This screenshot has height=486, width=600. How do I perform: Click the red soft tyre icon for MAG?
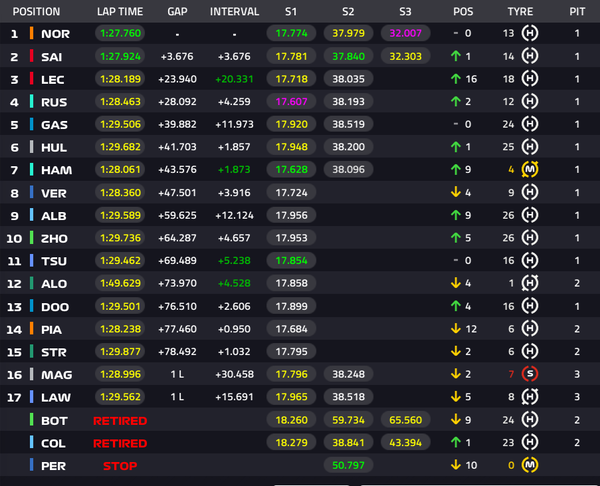530,374
